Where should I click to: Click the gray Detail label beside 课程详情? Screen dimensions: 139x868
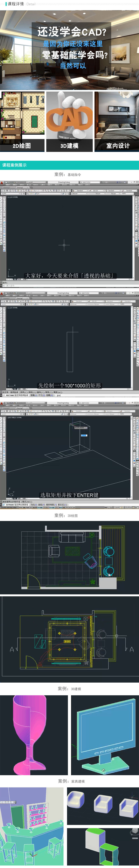31,4
